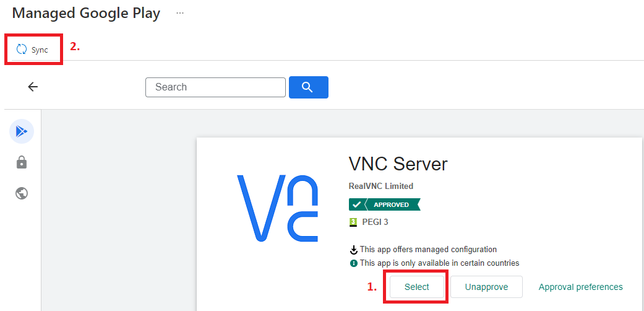Click the managed configuration download icon
Viewport: 644px width, 311px height.
(353, 250)
